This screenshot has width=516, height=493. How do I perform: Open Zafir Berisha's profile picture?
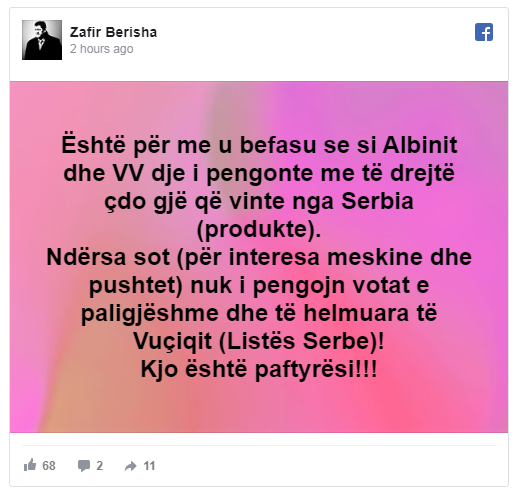coord(42,40)
